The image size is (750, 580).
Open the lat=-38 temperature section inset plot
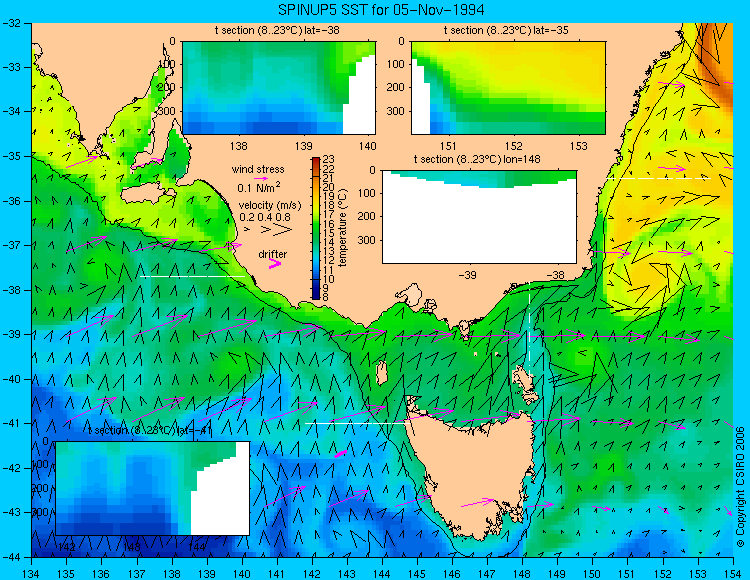[279, 88]
